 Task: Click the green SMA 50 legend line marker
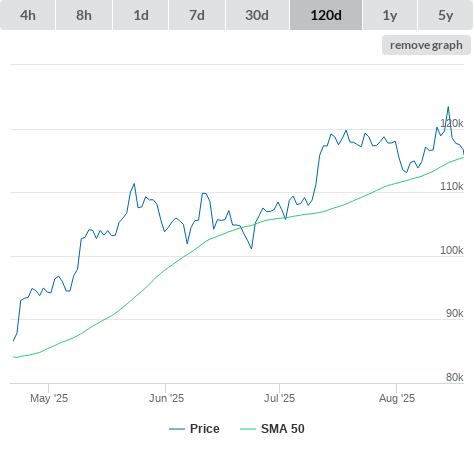tap(248, 429)
